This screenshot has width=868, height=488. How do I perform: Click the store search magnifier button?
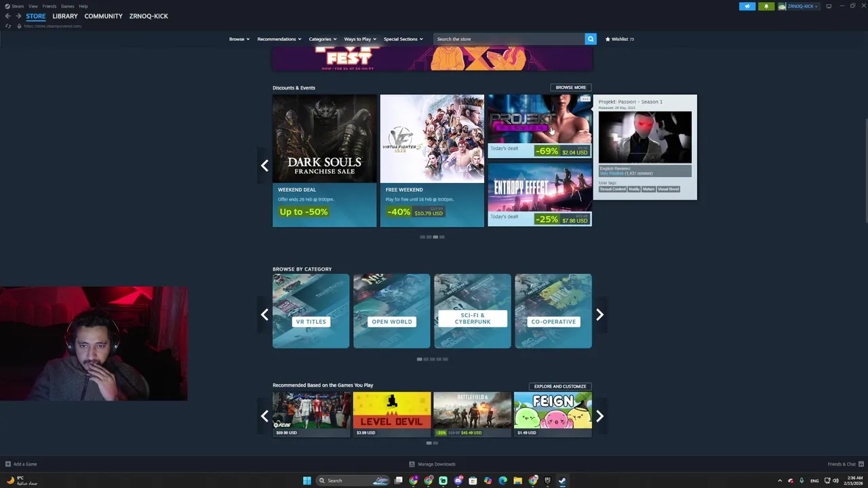591,39
